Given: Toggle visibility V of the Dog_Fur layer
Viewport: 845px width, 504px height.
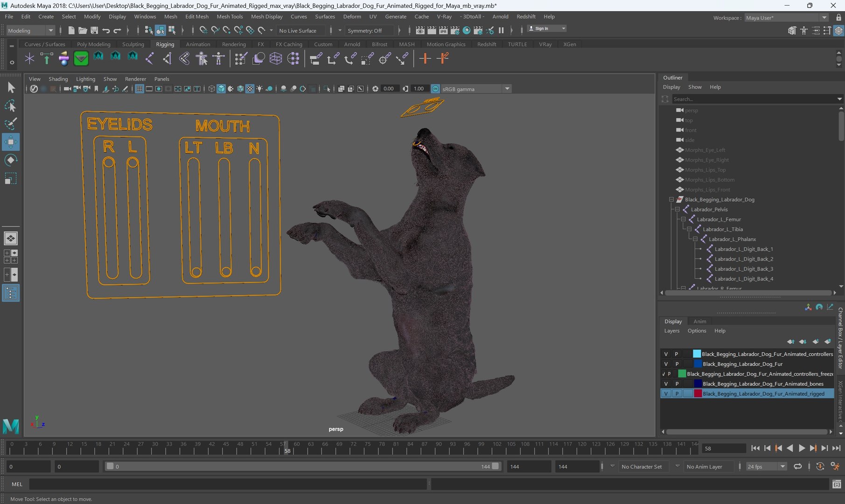Looking at the screenshot, I should click(666, 364).
